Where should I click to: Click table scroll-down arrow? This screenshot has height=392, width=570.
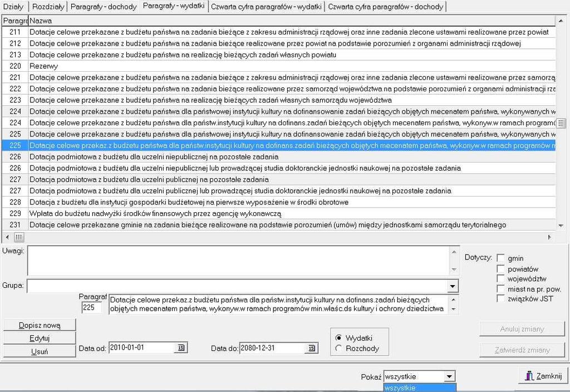click(561, 226)
